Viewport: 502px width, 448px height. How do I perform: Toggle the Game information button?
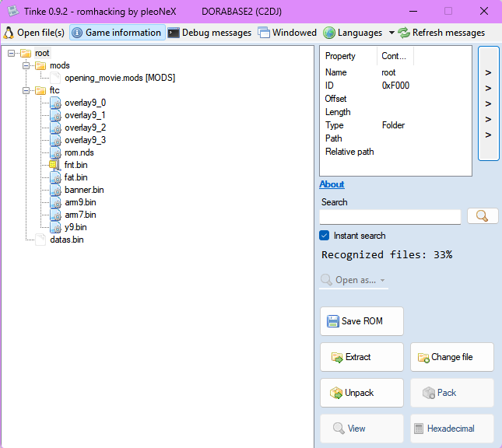[x=118, y=33]
